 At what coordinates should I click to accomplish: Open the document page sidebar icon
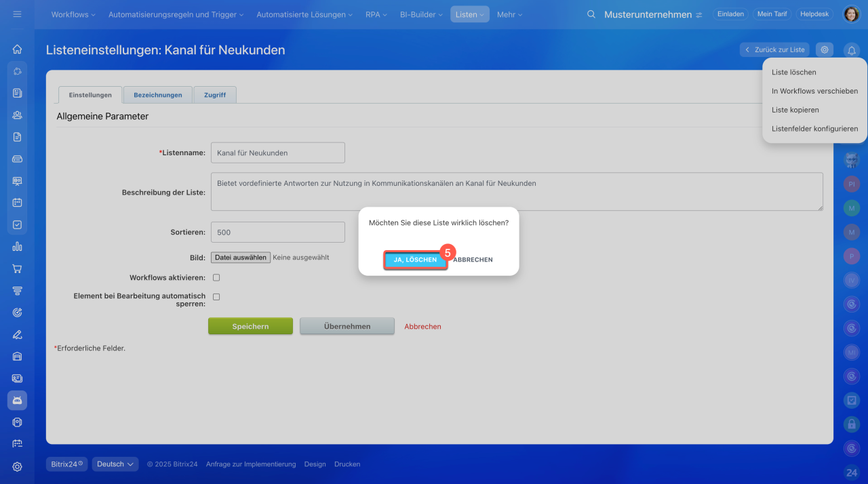point(17,136)
